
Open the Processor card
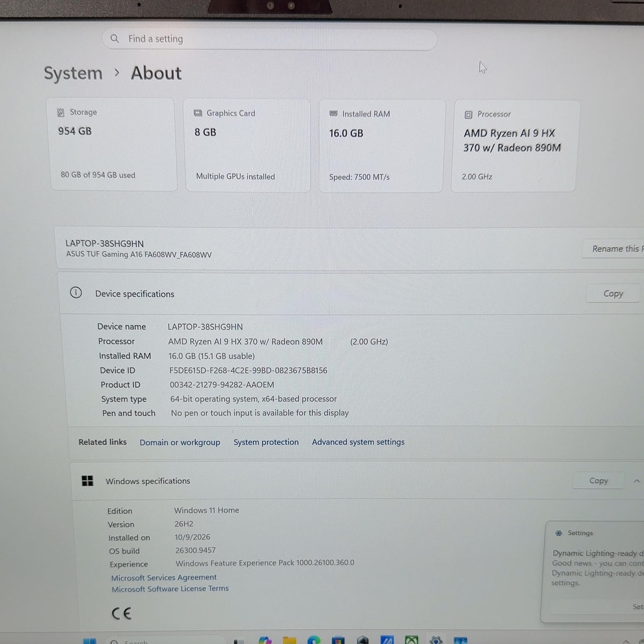(x=514, y=146)
